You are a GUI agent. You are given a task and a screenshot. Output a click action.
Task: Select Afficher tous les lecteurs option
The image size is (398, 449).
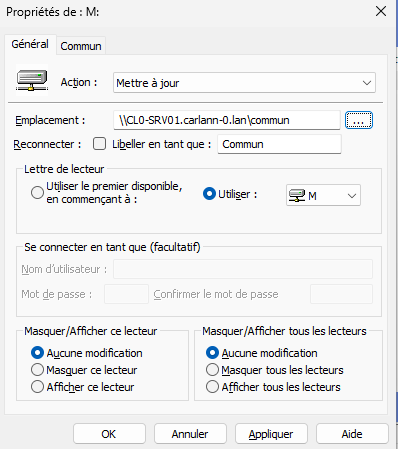pos(212,387)
